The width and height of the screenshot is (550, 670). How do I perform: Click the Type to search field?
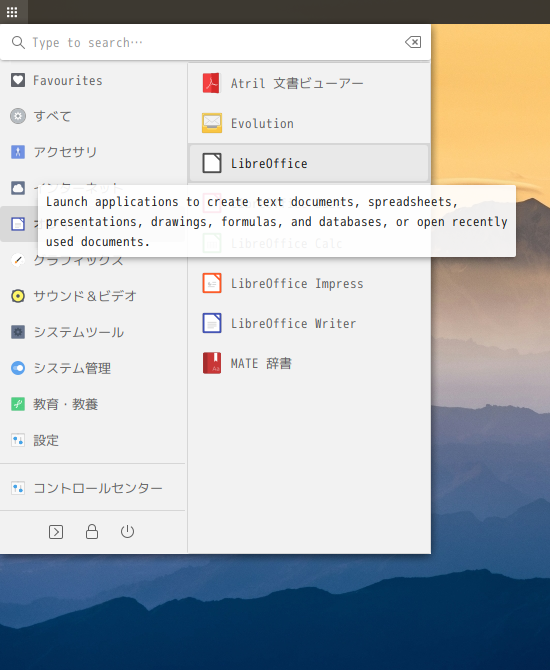pyautogui.click(x=207, y=42)
